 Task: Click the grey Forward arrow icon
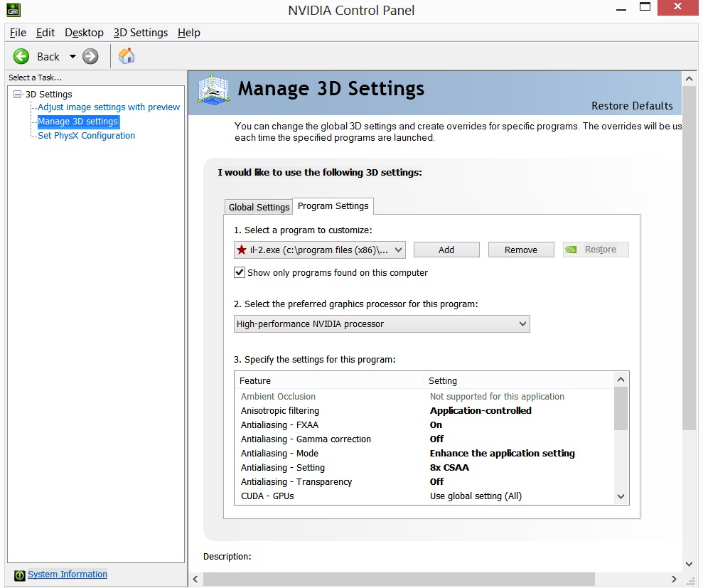point(90,56)
